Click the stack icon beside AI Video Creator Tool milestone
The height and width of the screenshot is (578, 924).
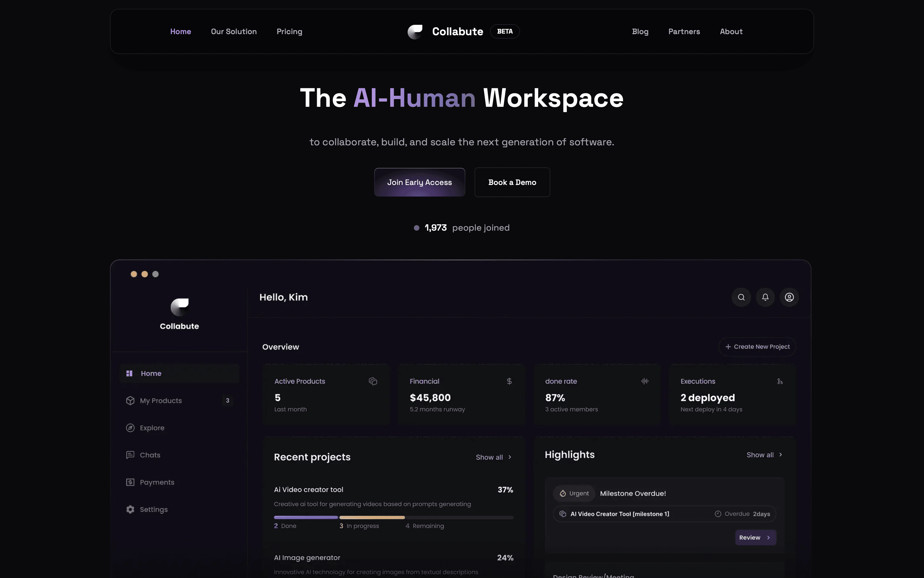pos(563,514)
